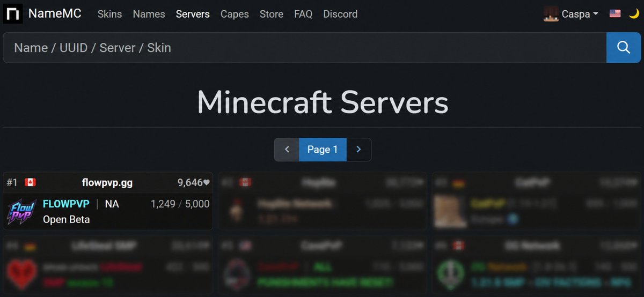Open the Skins menu item

(x=109, y=14)
